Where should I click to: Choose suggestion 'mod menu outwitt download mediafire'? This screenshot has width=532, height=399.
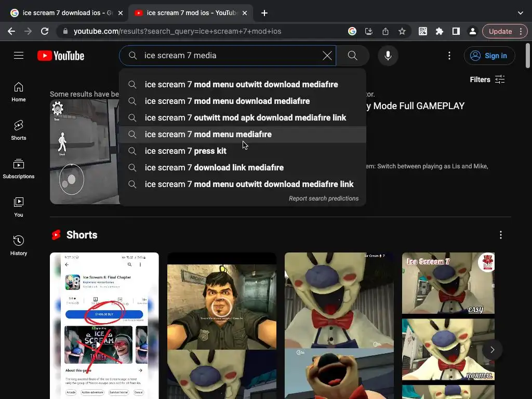coord(243,85)
